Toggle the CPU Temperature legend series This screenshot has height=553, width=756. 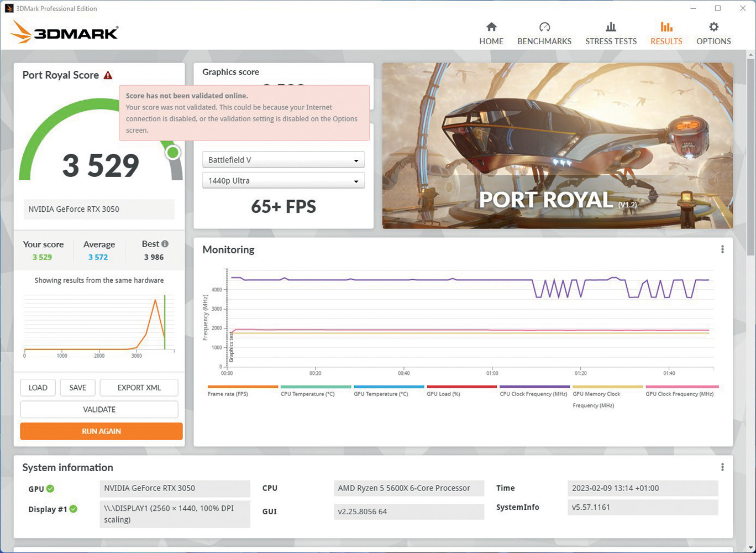point(307,394)
